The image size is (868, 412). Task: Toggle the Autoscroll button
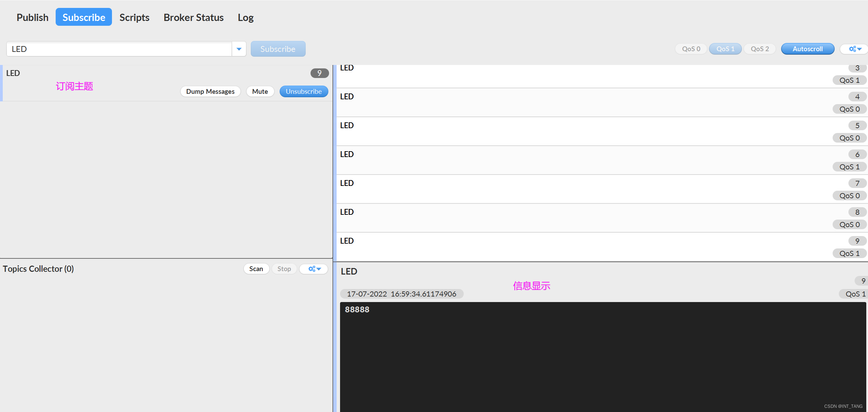pyautogui.click(x=807, y=49)
